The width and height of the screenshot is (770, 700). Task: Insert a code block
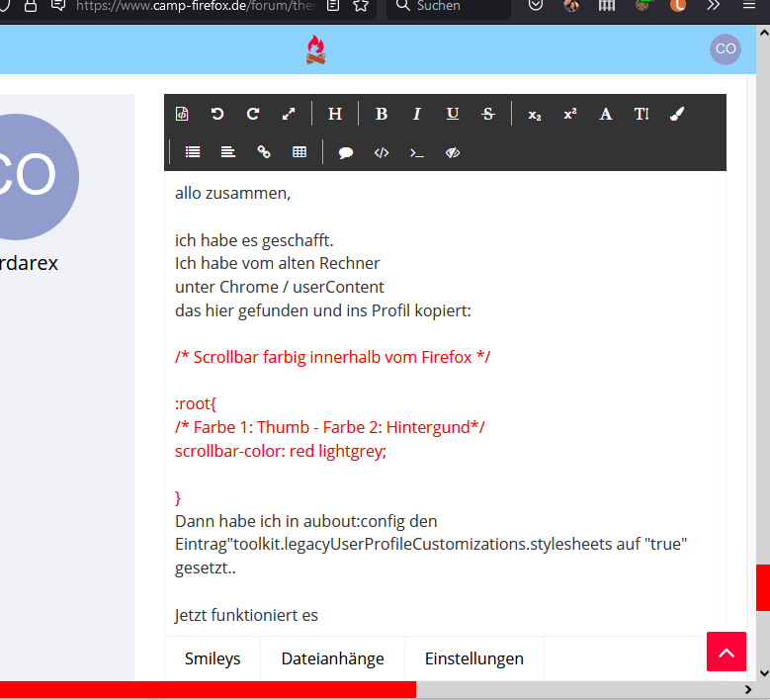[x=382, y=152]
